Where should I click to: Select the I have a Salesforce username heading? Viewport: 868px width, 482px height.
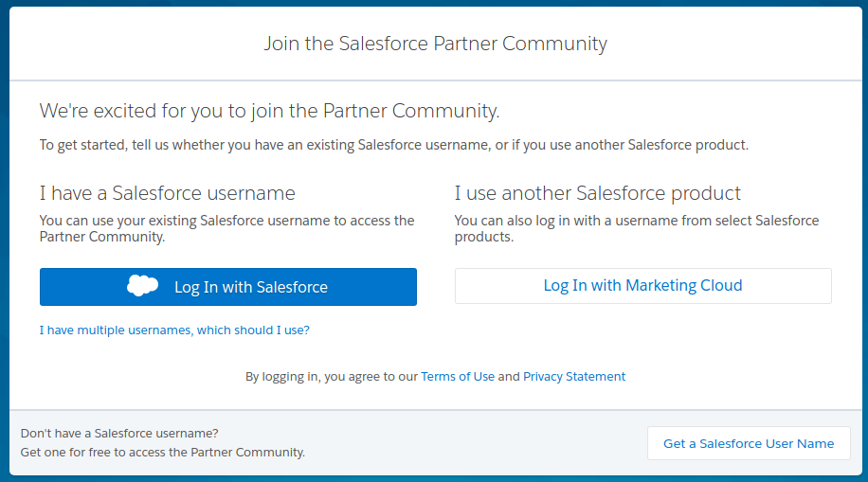pos(168,193)
